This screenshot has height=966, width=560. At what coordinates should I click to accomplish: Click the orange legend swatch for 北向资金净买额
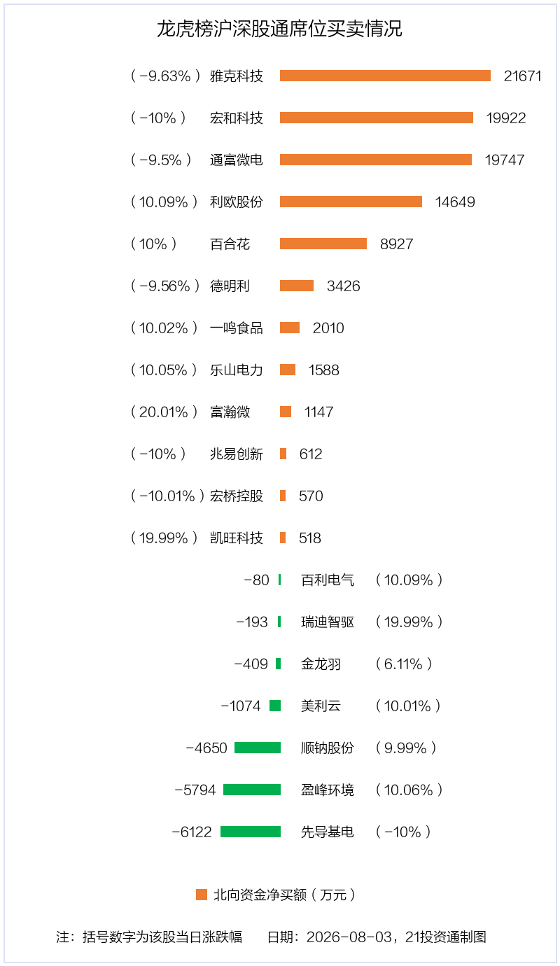pos(202,895)
